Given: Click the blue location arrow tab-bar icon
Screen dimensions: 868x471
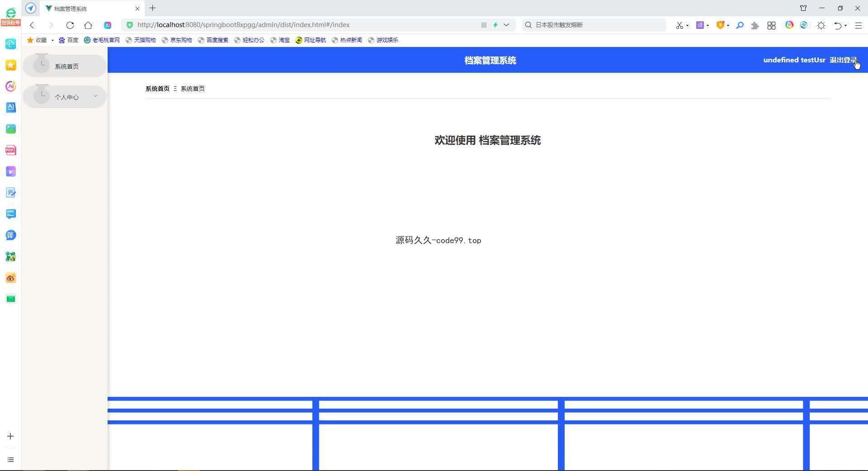Looking at the screenshot, I should 31,8.
